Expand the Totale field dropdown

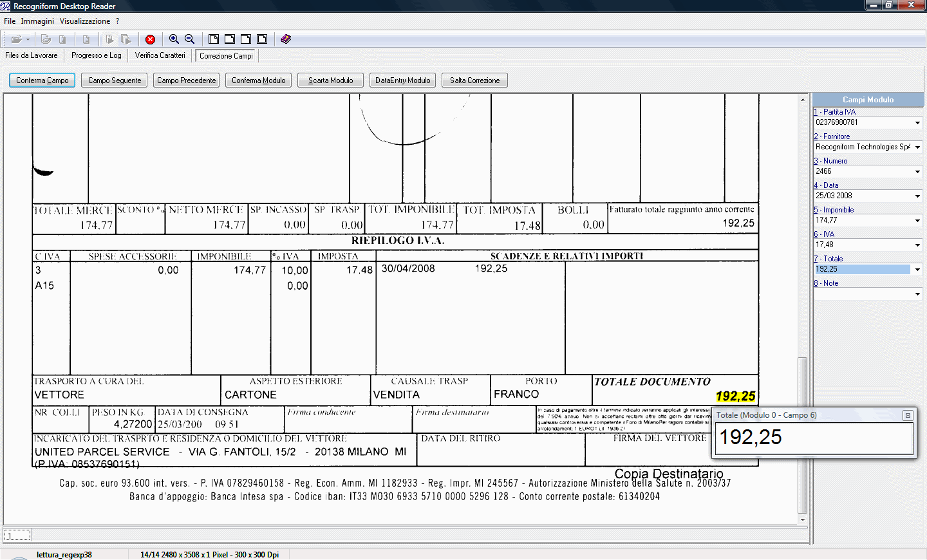point(917,269)
